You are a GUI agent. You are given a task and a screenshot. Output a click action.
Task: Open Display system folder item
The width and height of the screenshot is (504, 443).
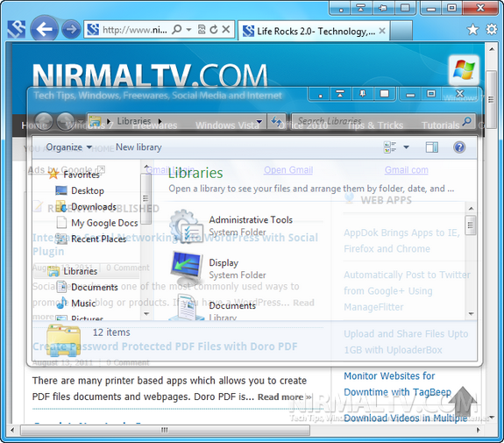(218, 268)
